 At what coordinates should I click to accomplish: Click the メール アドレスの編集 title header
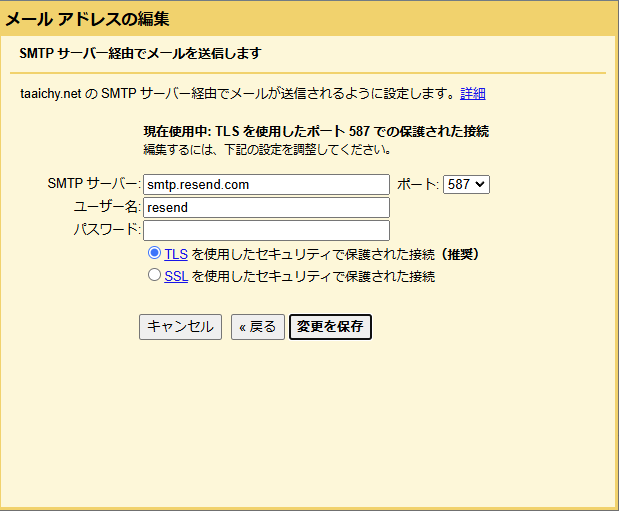[x=88, y=19]
